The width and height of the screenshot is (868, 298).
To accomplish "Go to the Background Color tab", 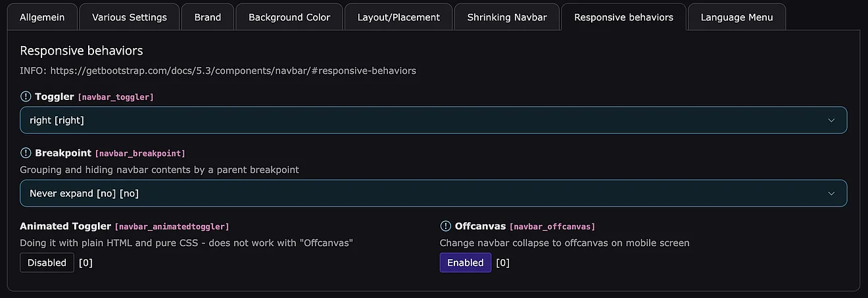I will (x=289, y=17).
